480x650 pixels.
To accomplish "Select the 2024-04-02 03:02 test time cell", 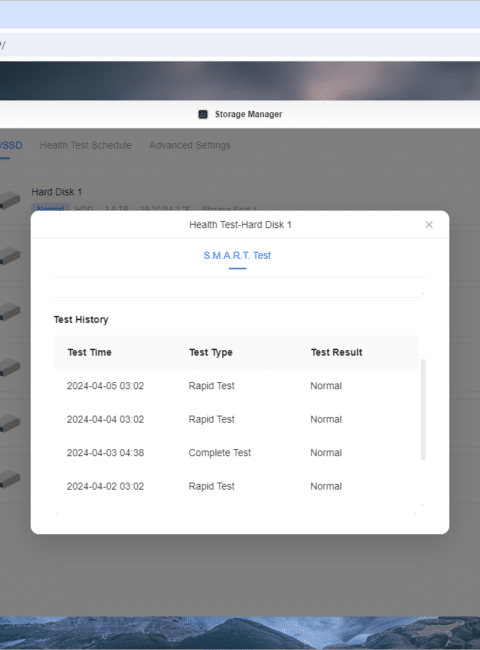I will 105,486.
